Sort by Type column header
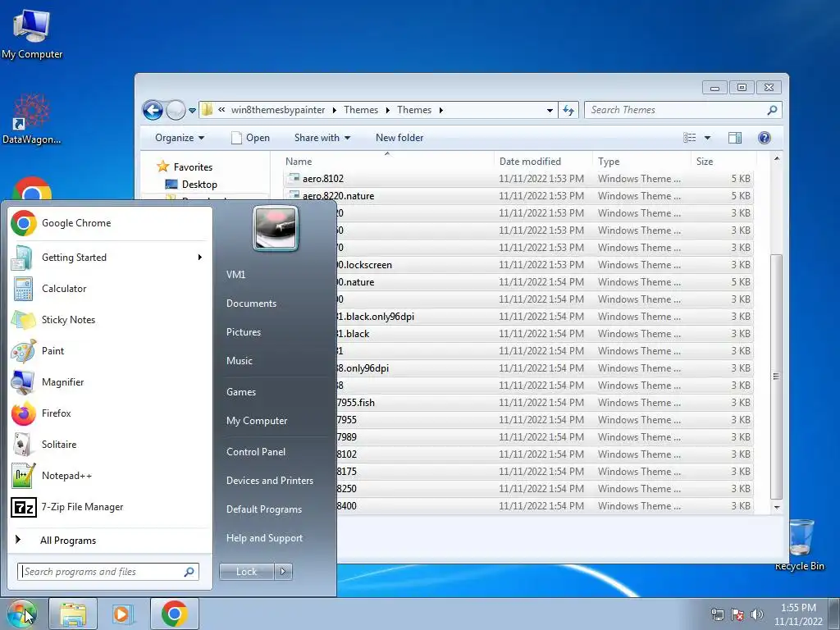The height and width of the screenshot is (630, 840). 641,162
